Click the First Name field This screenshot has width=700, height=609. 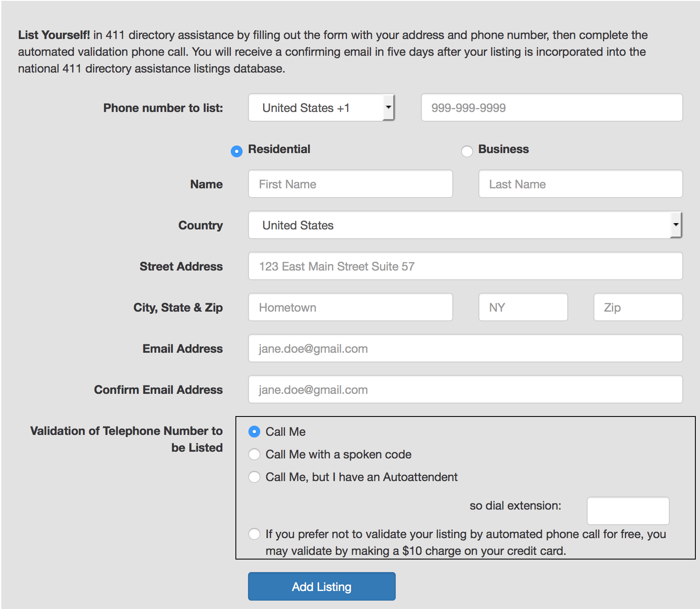[350, 184]
